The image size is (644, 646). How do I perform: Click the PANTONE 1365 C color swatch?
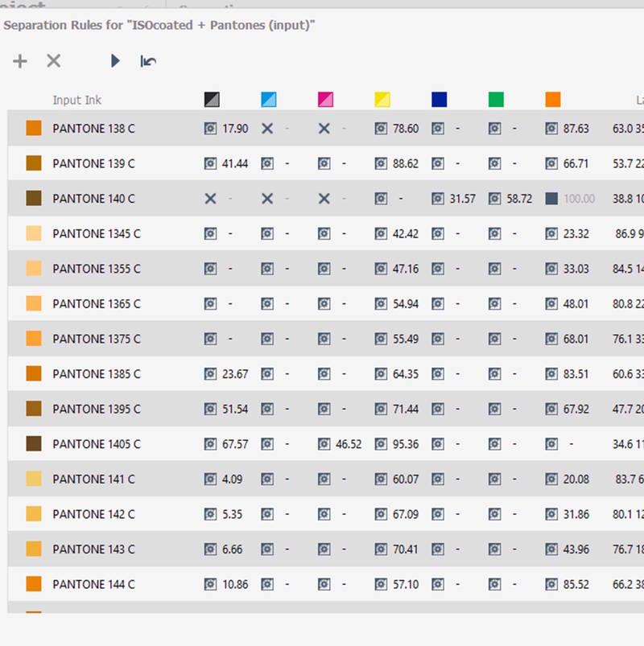coord(34,303)
